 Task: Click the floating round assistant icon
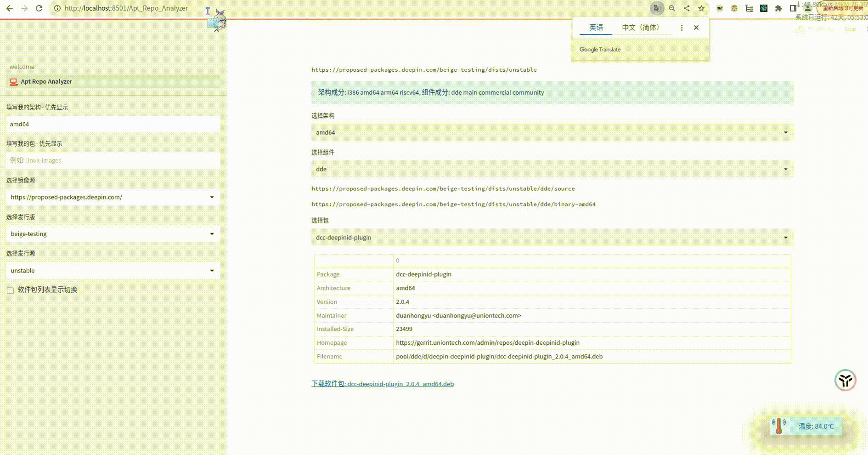tap(845, 380)
